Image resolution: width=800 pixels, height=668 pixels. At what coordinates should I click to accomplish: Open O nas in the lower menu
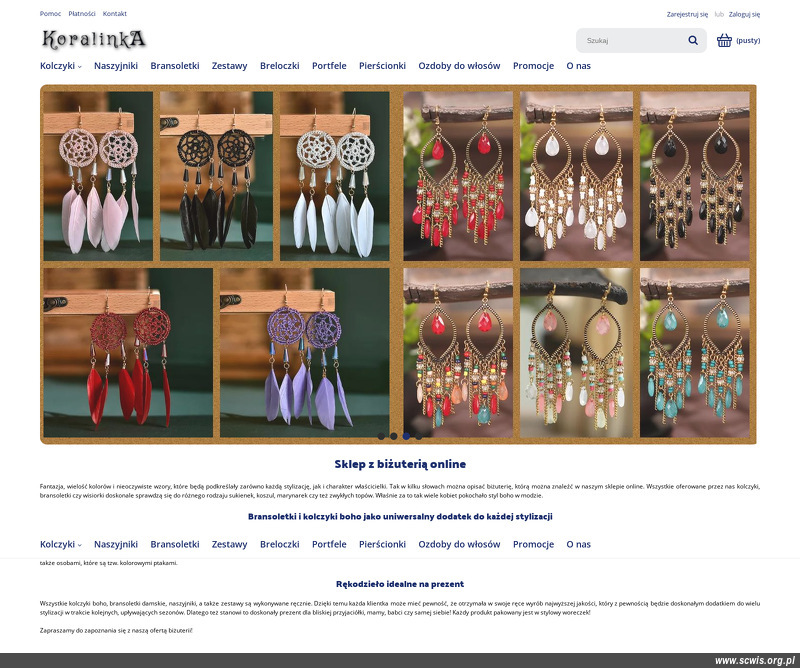[579, 545]
